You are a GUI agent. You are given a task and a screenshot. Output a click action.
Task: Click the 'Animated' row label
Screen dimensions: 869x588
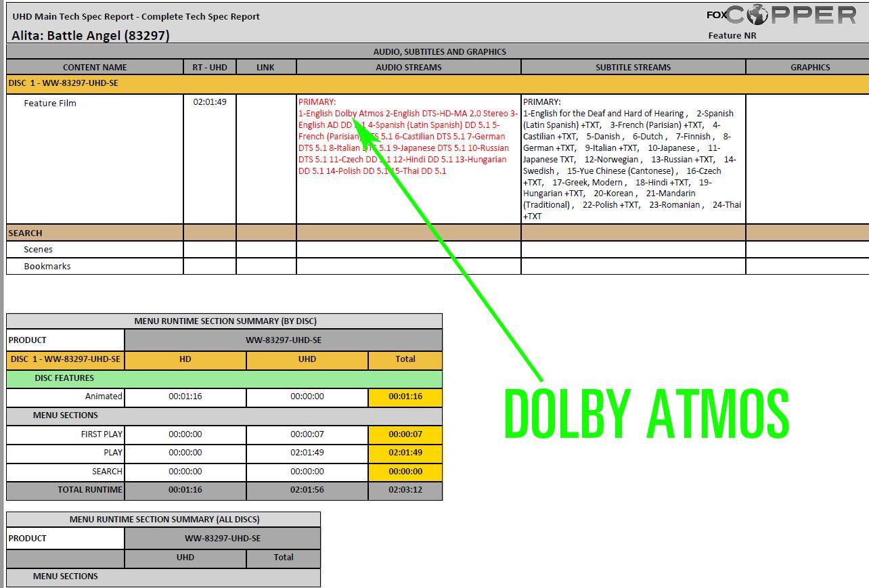(104, 396)
